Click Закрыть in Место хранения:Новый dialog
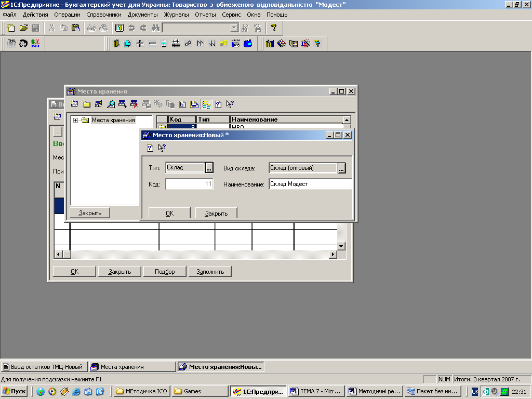 216,213
